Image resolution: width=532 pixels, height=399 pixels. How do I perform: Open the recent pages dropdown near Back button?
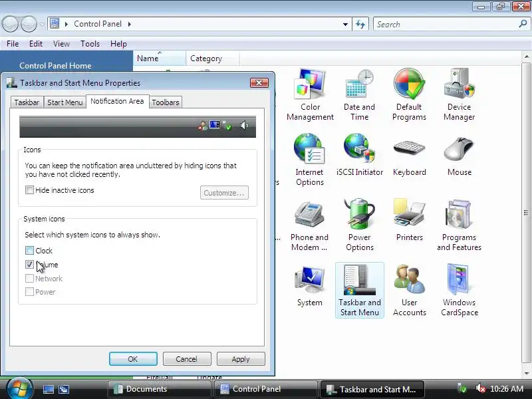click(43, 24)
